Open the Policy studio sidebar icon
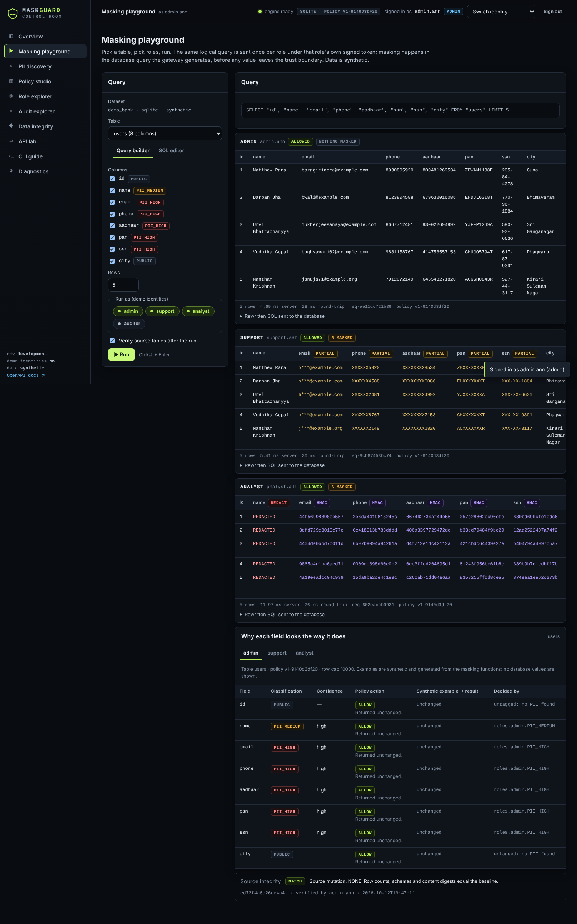This screenshot has width=577, height=924. pos(11,81)
